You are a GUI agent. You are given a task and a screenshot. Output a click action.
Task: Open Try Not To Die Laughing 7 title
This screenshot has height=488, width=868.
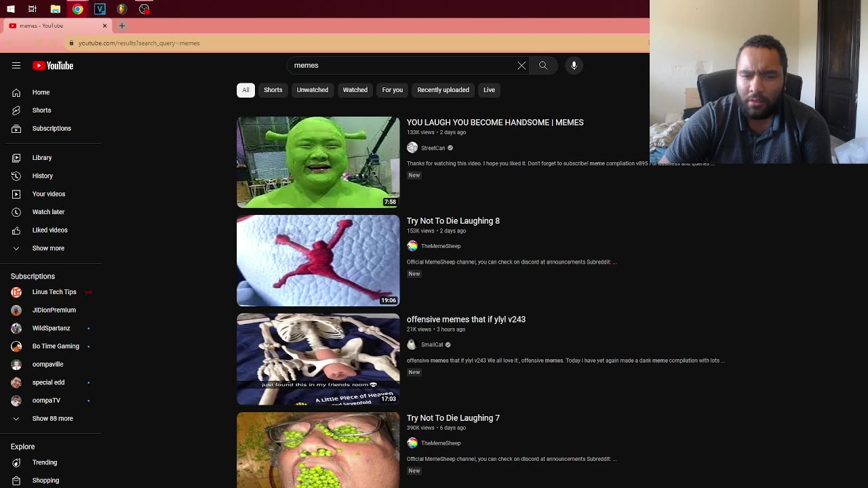[453, 418]
